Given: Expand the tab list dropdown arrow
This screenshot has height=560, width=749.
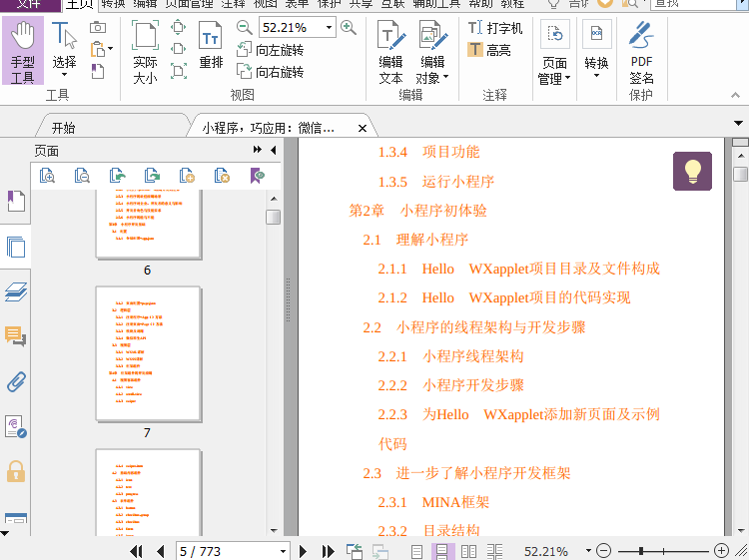Looking at the screenshot, I should tap(738, 123).
